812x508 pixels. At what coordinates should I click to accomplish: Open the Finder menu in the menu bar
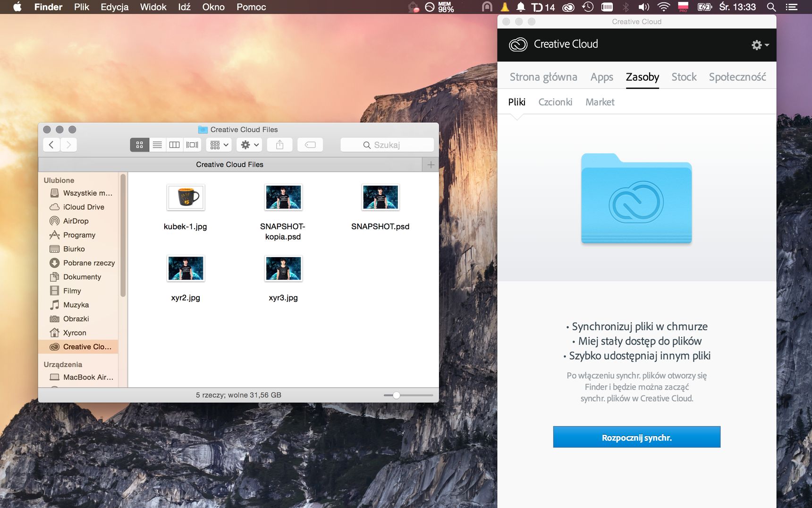point(48,7)
